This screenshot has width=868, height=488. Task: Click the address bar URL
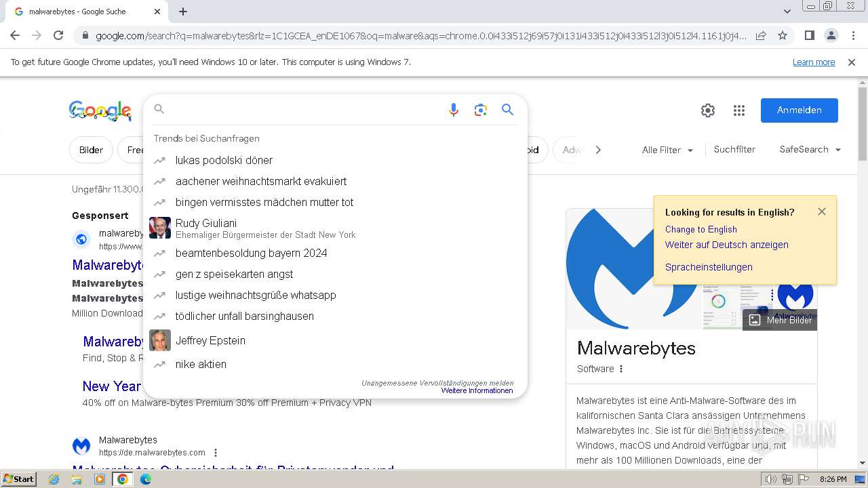pos(420,35)
